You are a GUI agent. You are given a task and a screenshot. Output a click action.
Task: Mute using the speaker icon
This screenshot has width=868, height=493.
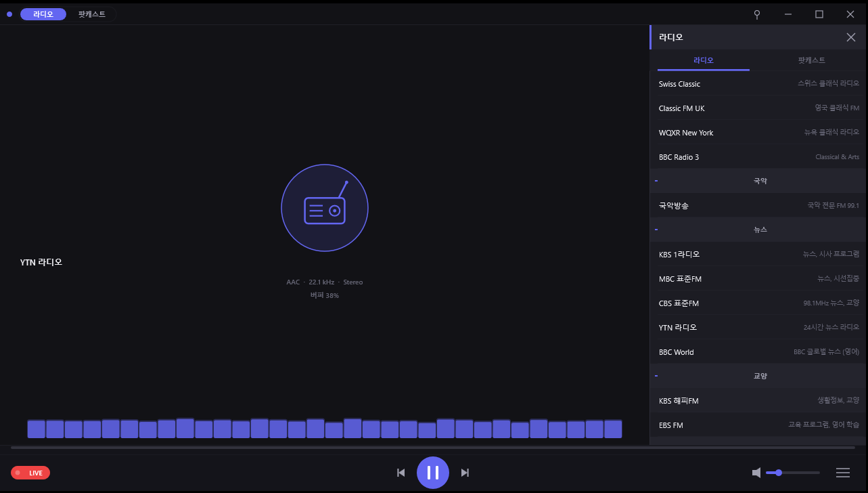click(x=756, y=473)
